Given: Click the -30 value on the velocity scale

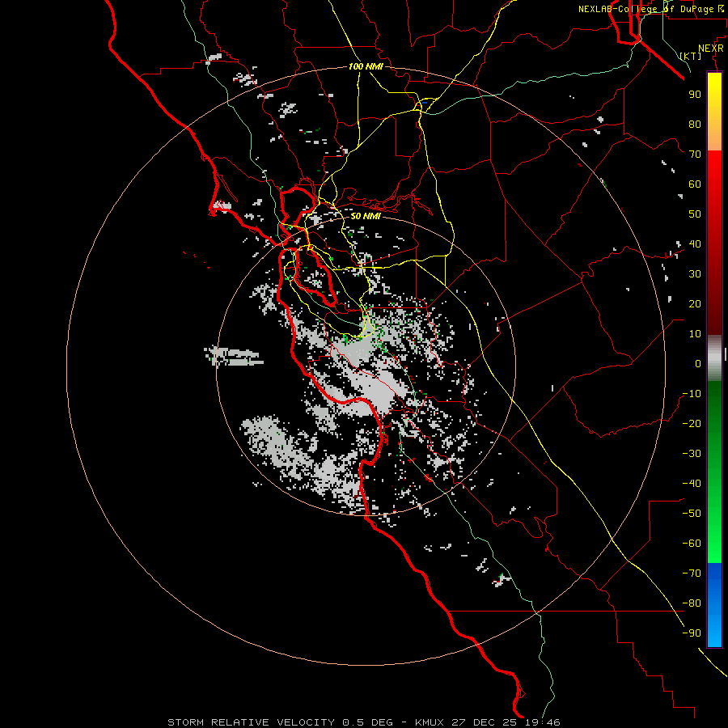Looking at the screenshot, I should pyautogui.click(x=692, y=454).
